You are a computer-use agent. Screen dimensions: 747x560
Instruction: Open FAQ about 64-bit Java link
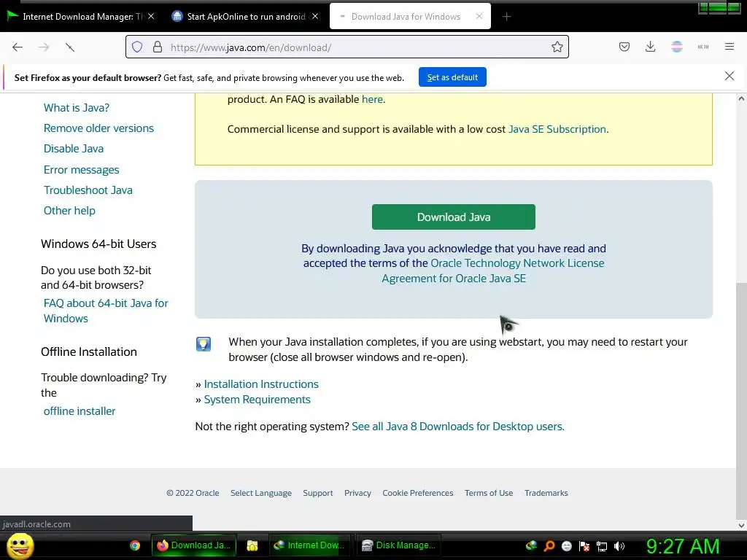[106, 311]
